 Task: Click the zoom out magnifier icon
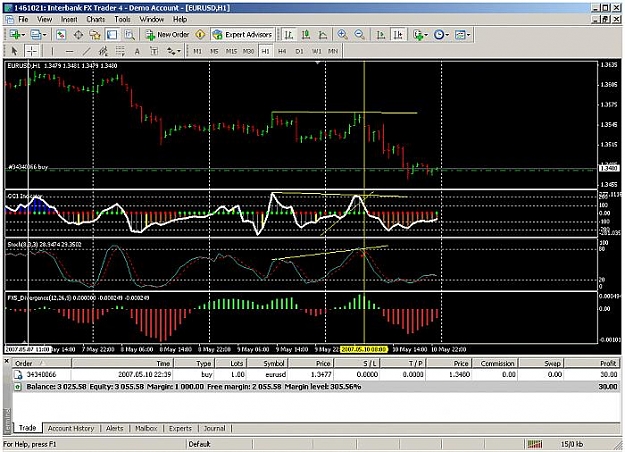pyautogui.click(x=360, y=35)
